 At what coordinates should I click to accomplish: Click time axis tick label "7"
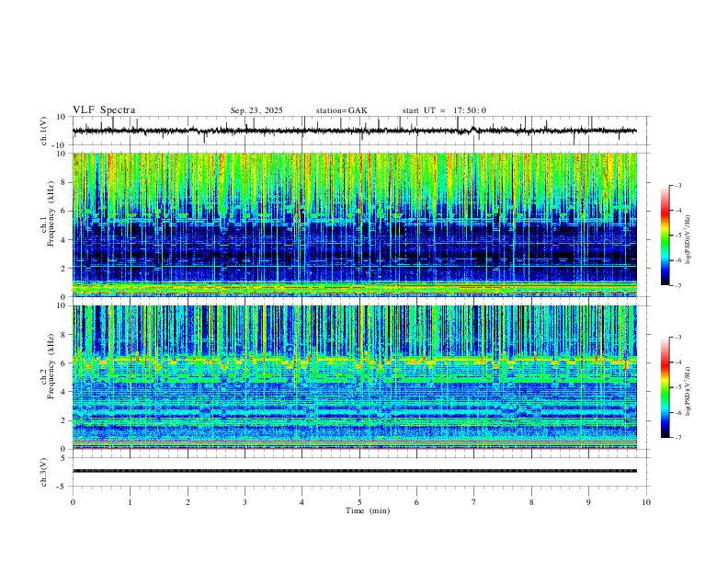473,502
